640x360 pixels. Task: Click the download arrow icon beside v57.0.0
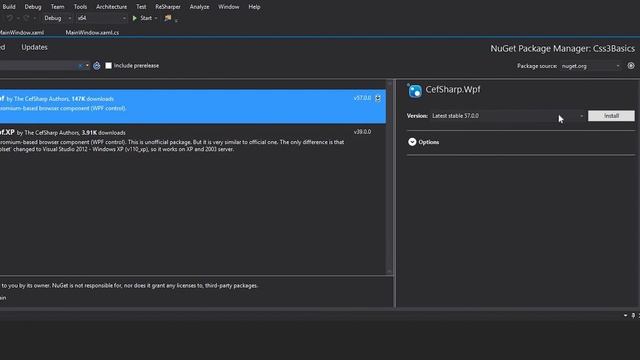point(378,98)
